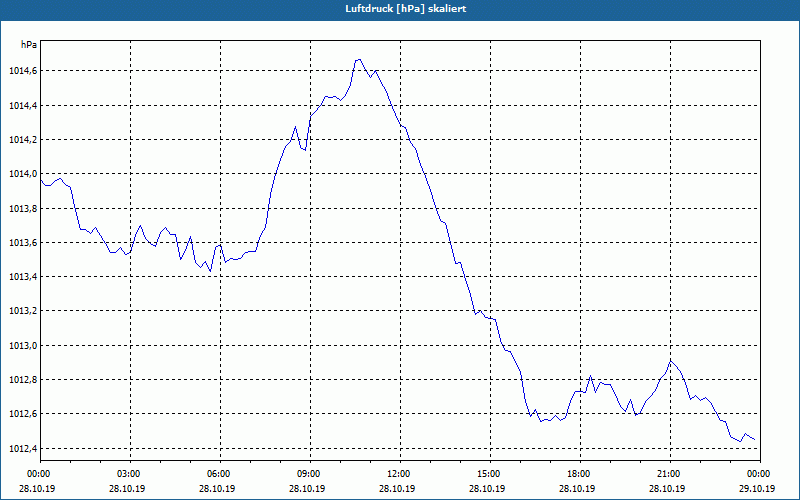Select the 06:00 time label

coord(217,474)
